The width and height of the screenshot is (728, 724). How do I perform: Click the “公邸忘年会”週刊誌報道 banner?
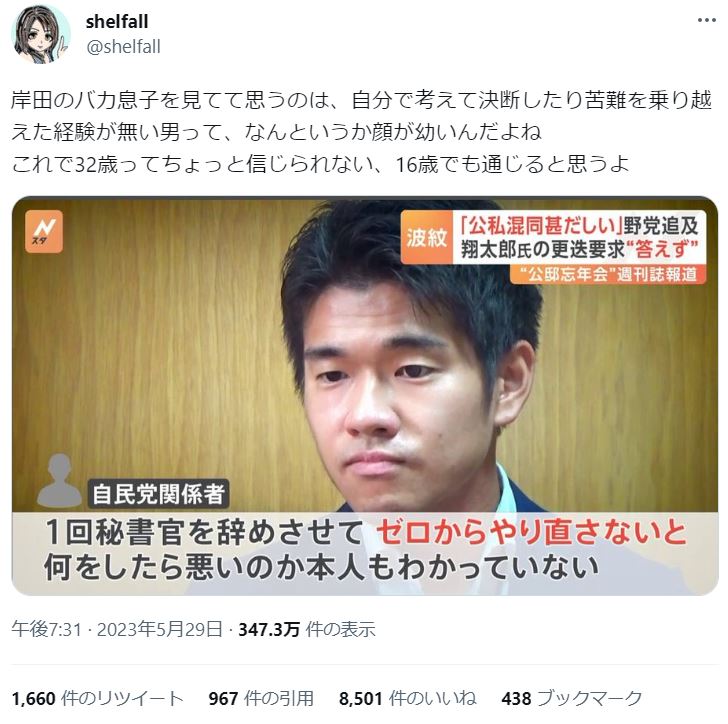[608, 274]
